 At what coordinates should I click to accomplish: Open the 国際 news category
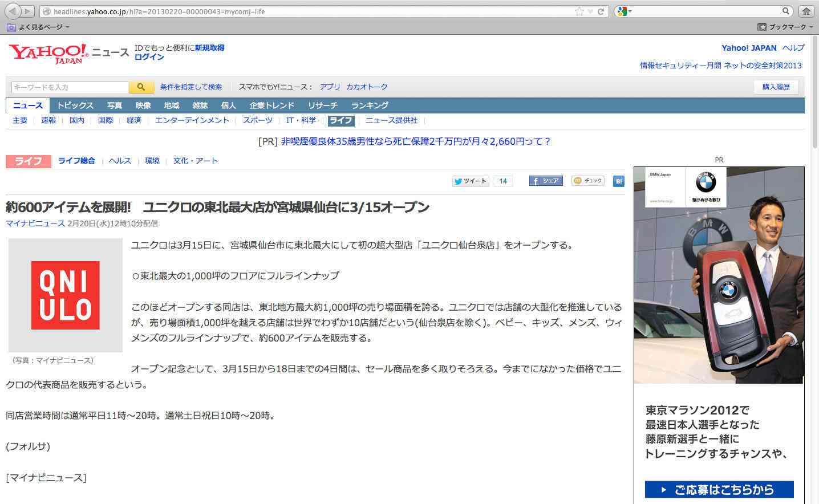point(106,120)
